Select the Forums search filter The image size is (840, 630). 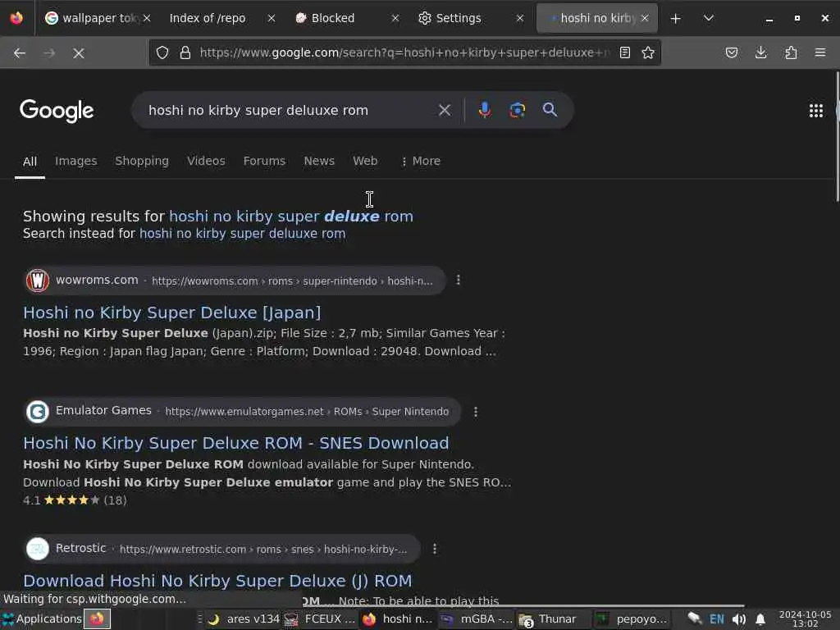(x=264, y=161)
